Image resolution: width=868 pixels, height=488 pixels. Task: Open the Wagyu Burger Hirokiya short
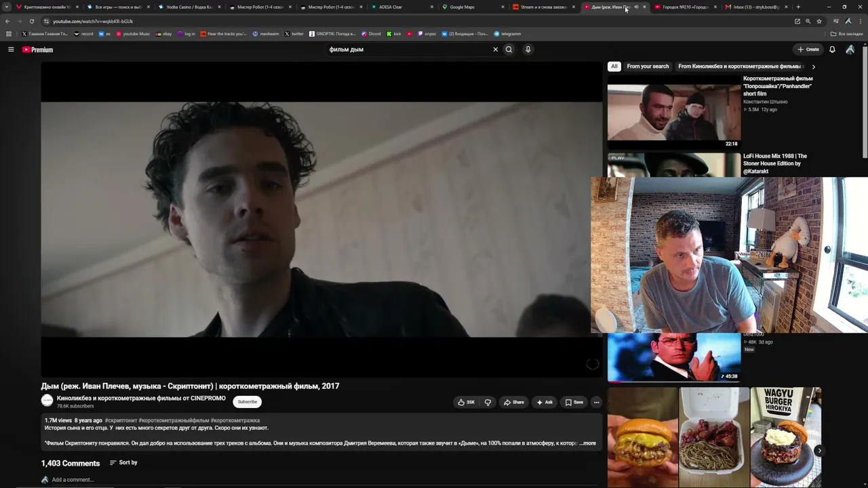coord(785,437)
